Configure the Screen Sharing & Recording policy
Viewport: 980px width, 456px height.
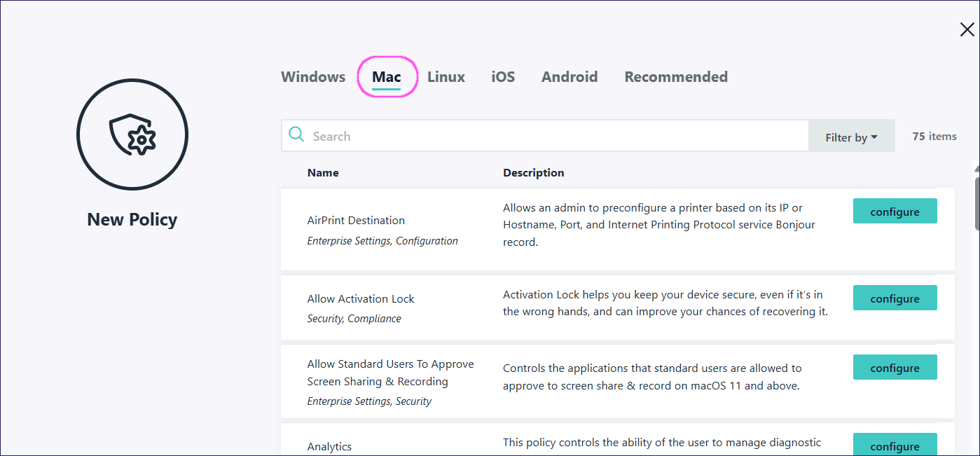pos(895,368)
